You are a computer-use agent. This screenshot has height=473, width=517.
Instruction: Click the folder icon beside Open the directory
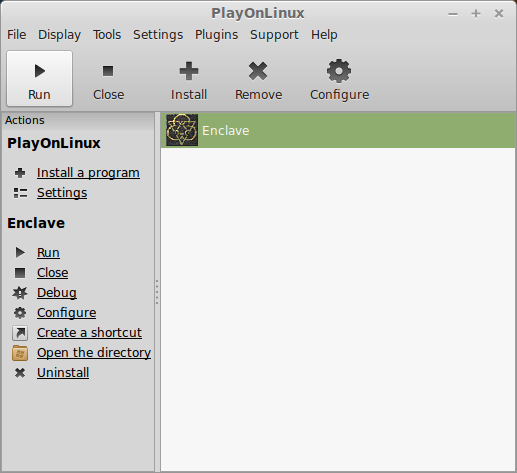20,353
